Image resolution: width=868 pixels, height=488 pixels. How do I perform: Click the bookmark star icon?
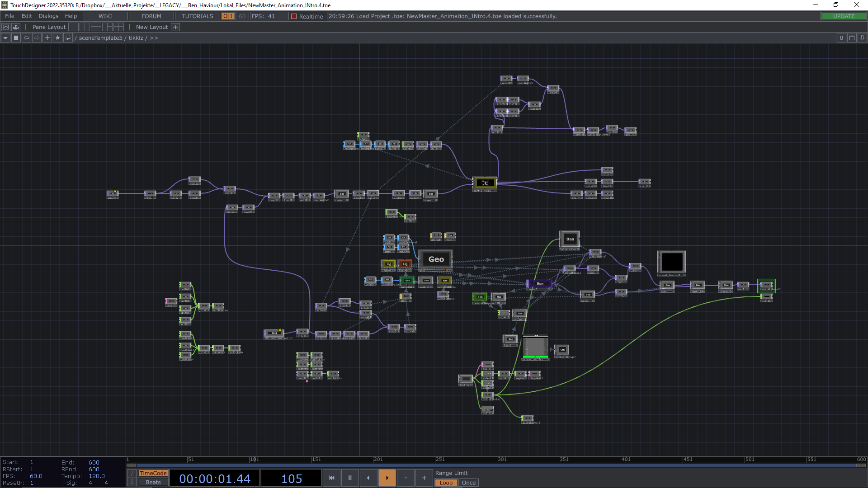pos(57,38)
